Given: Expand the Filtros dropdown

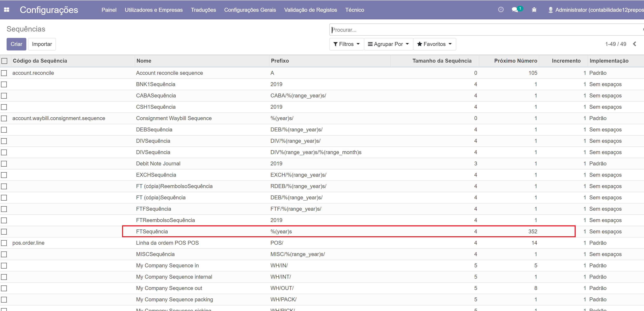Looking at the screenshot, I should [347, 44].
